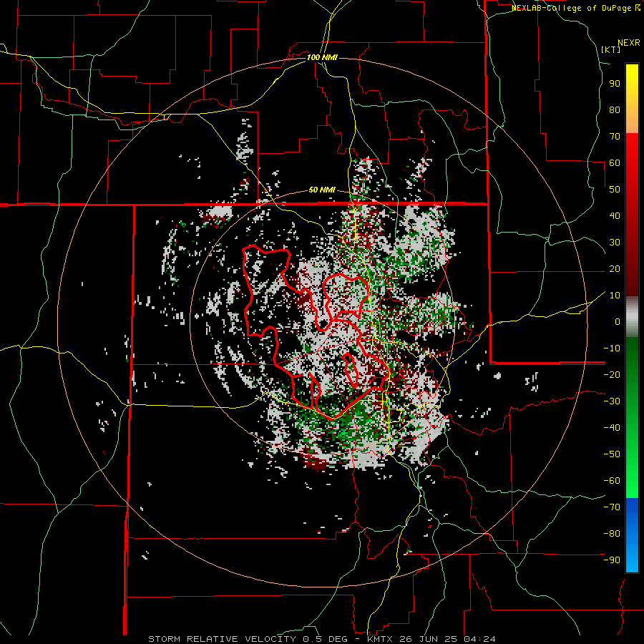Viewport: 644px width, 644px height.
Task: Click the "26 JUN 25" date in the footer
Action: pos(428,639)
